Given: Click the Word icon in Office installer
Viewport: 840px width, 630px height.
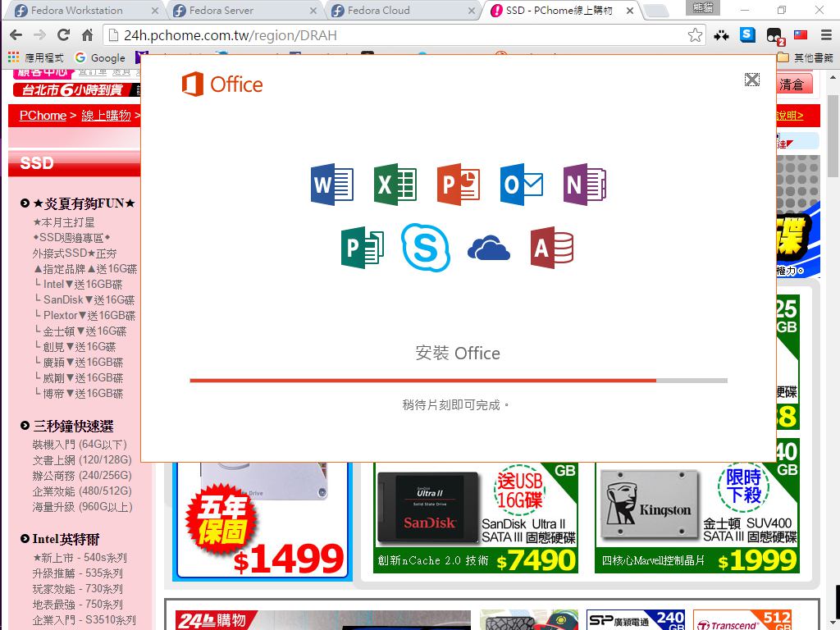Looking at the screenshot, I should (331, 185).
